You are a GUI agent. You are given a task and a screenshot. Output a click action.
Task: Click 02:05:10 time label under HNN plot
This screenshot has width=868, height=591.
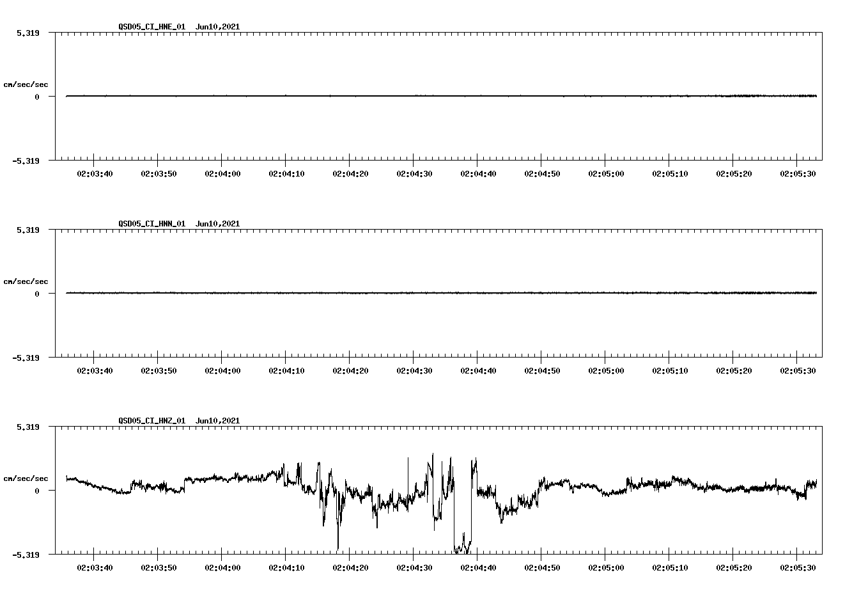[670, 371]
